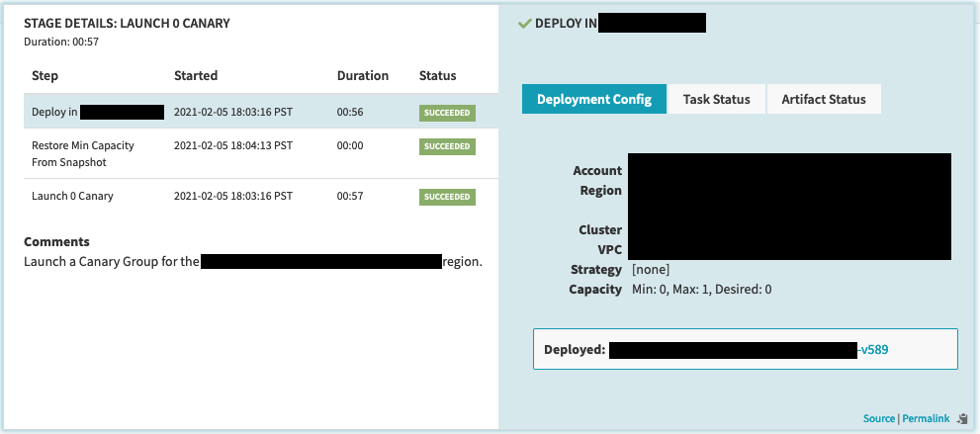980x434 pixels.
Task: Open the Source link
Action: tap(879, 418)
